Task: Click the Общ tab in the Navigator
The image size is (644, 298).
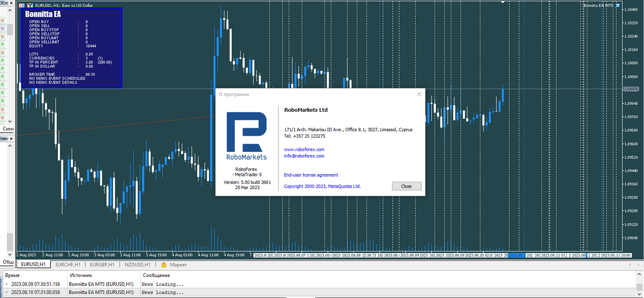Action: (x=7, y=262)
